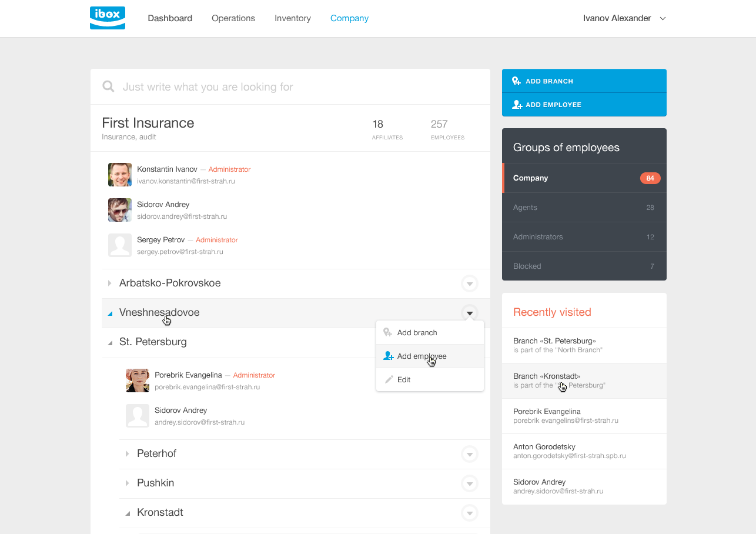Viewport: 756px width, 534px height.
Task: Click the pencil icon beside Edit
Action: click(x=388, y=380)
